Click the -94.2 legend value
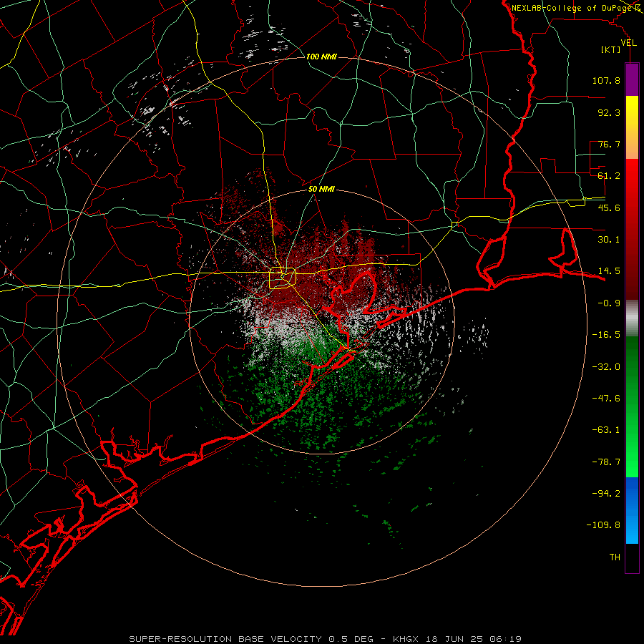The height and width of the screenshot is (644, 644). [606, 494]
